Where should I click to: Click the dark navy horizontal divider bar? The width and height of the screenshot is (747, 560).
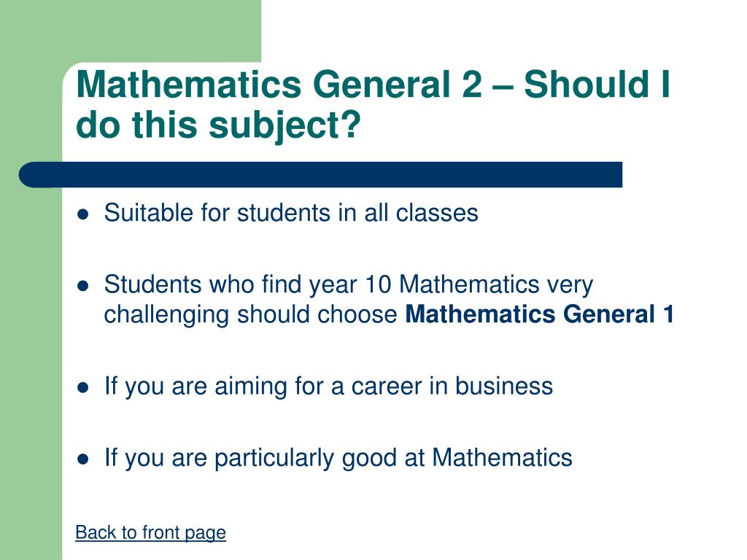click(x=321, y=175)
